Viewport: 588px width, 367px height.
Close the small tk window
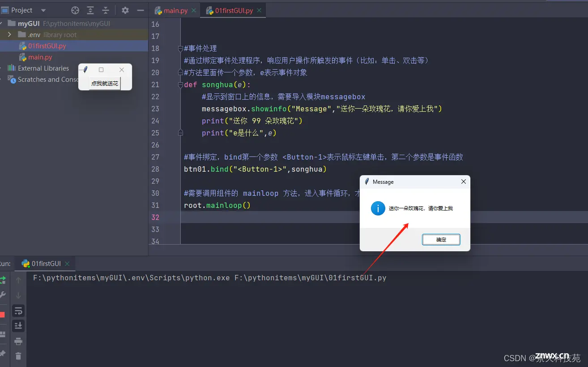coord(122,70)
